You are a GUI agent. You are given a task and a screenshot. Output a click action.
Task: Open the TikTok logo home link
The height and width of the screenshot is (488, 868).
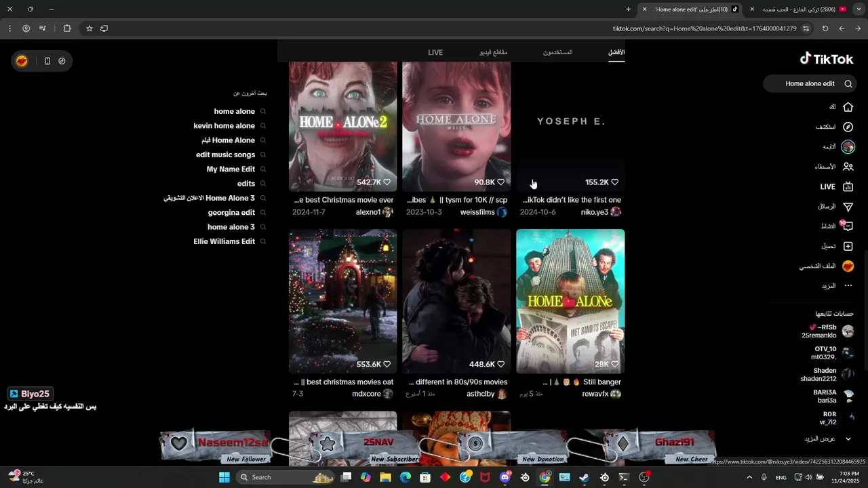(827, 59)
